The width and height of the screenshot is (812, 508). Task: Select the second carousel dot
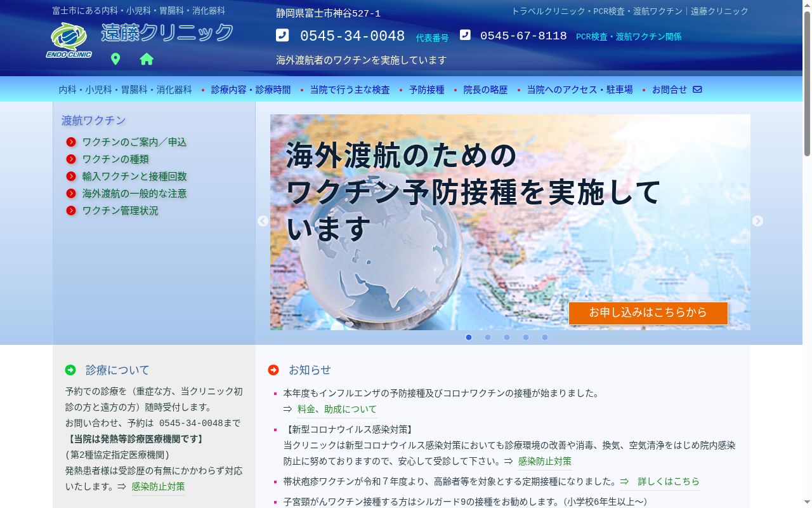pos(488,337)
